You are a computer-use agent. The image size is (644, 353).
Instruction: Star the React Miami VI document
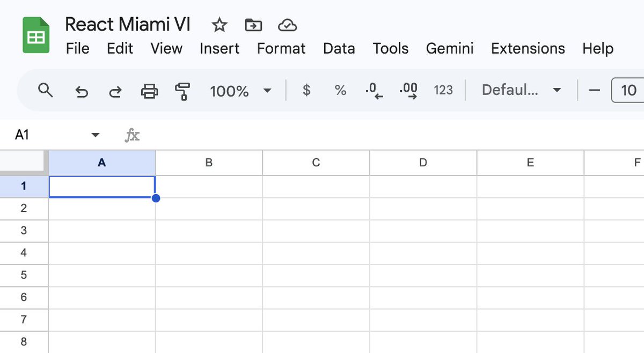[219, 25]
